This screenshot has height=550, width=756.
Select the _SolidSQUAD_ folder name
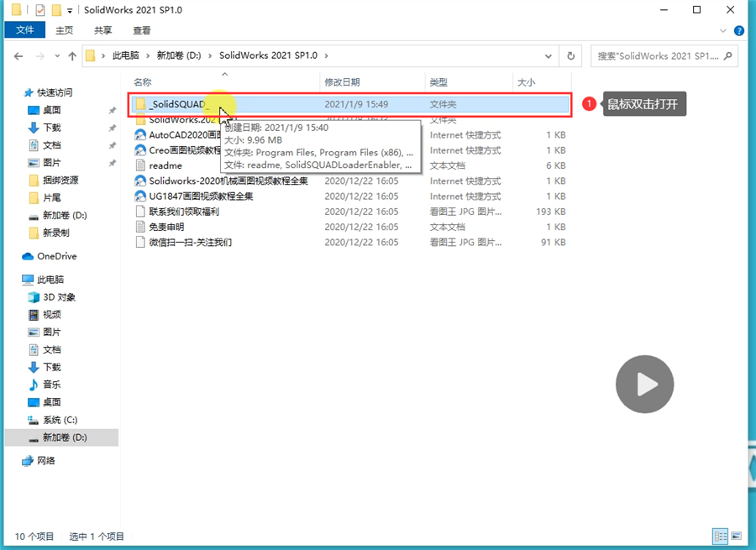click(x=179, y=104)
